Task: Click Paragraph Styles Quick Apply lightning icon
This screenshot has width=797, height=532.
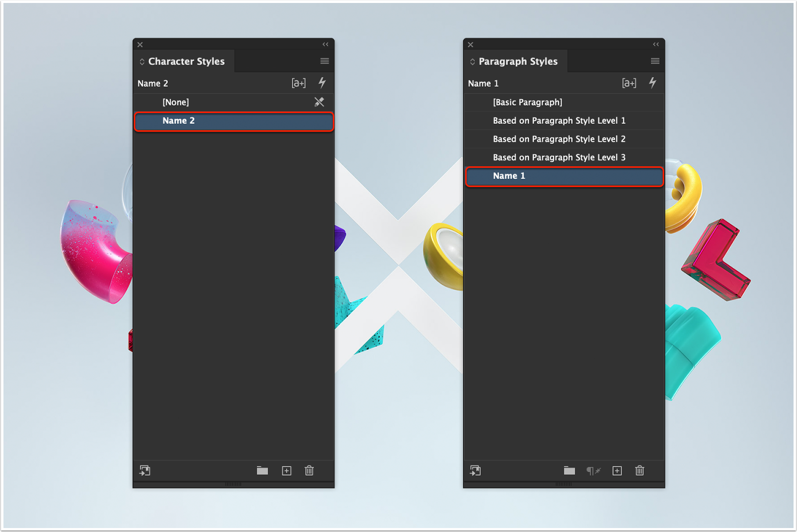Action: pyautogui.click(x=652, y=83)
